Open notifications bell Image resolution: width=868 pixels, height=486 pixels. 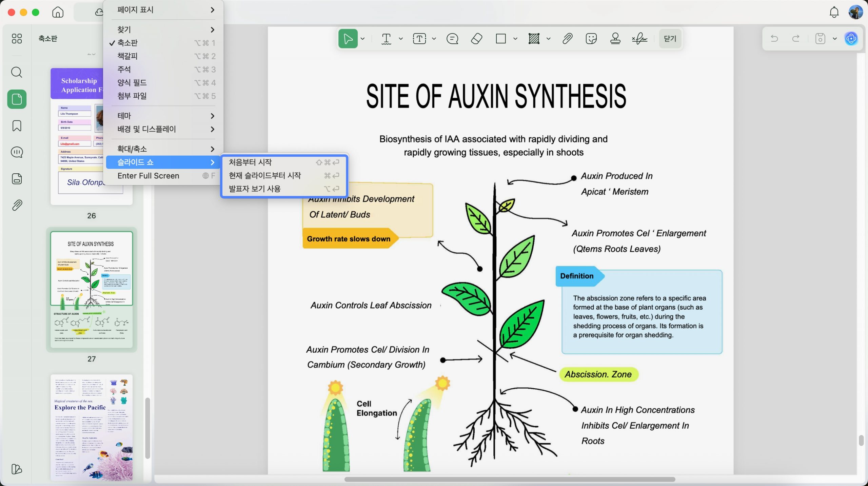[x=834, y=12]
